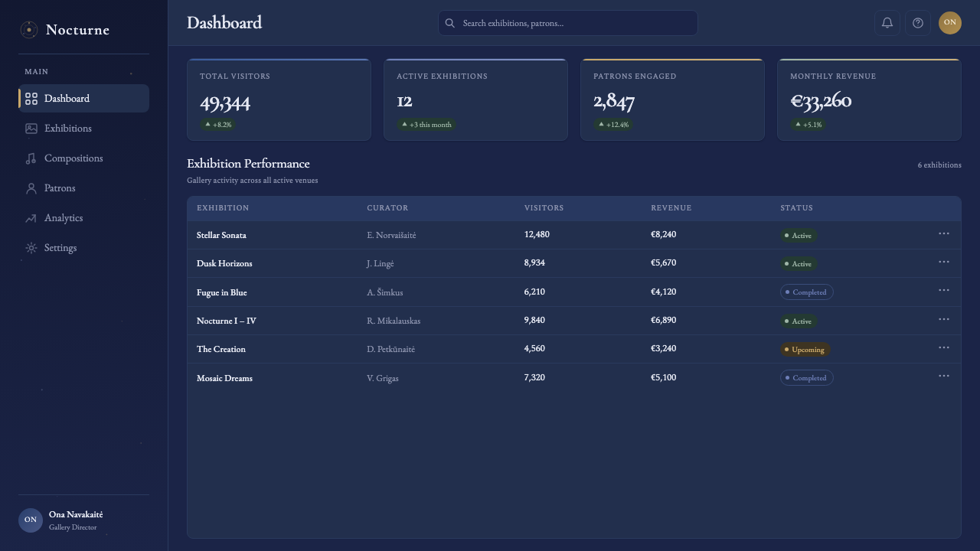Open the Monthly Revenue card

[x=869, y=99]
